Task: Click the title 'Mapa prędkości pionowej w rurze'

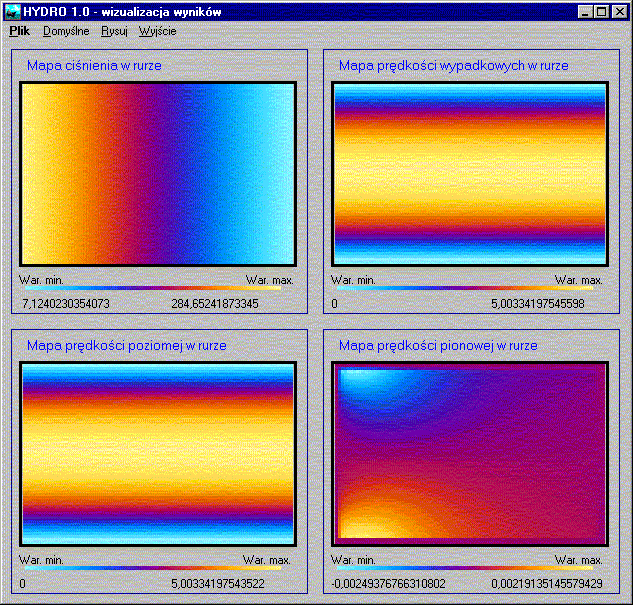Action: (x=438, y=345)
